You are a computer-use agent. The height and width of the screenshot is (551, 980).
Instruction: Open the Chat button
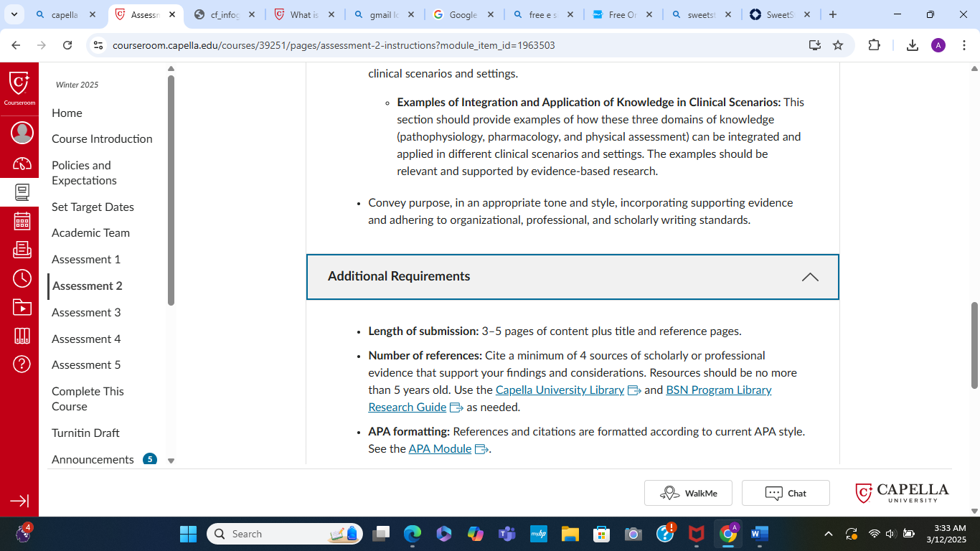coord(786,493)
